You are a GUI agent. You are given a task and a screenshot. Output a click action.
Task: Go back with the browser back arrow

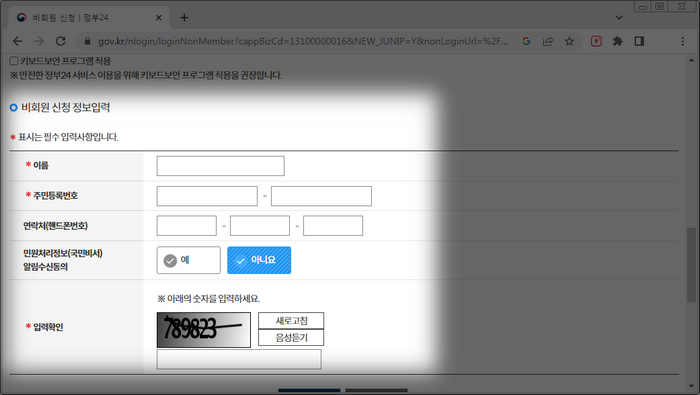point(17,42)
